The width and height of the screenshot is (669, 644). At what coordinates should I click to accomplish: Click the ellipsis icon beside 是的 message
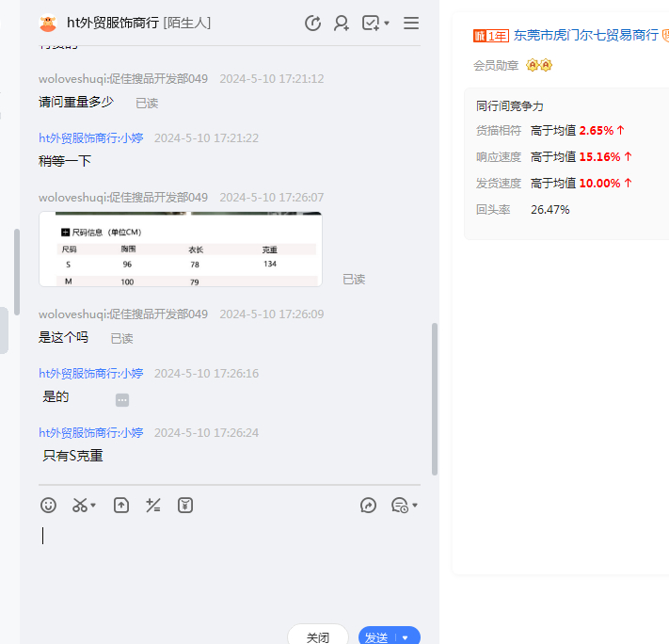[122, 400]
